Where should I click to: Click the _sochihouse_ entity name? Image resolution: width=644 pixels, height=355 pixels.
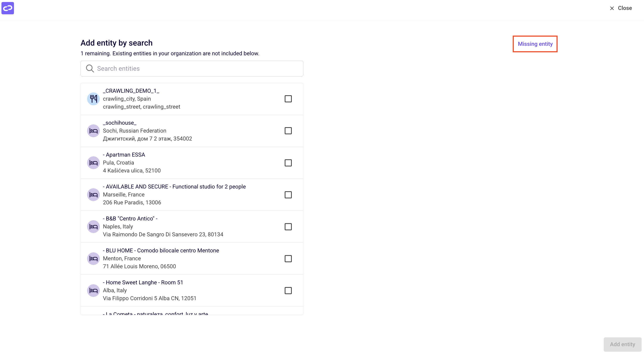[x=120, y=123]
